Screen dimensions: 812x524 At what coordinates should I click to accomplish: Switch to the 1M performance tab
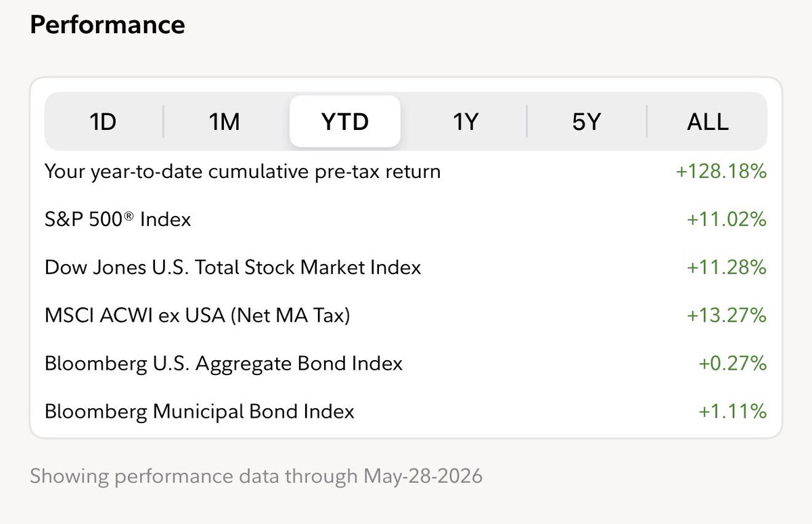coord(224,122)
